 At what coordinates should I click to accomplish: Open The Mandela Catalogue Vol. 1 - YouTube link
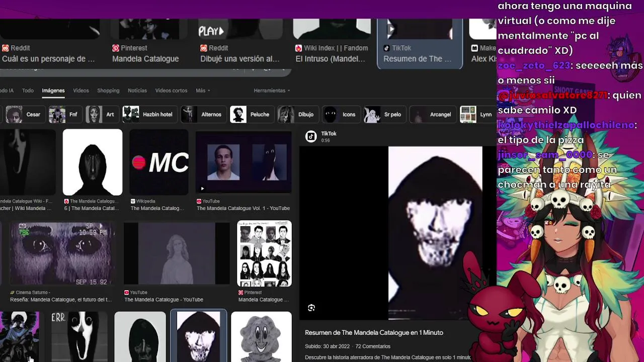(243, 208)
